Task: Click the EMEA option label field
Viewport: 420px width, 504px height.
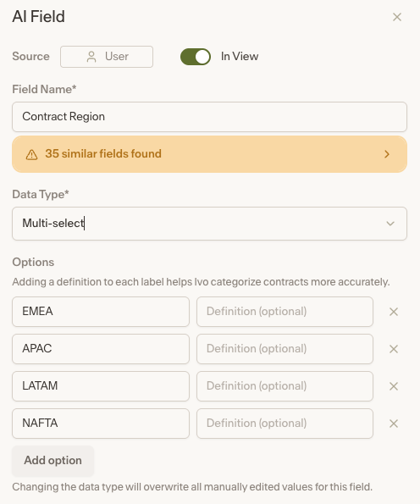Action: tap(101, 312)
